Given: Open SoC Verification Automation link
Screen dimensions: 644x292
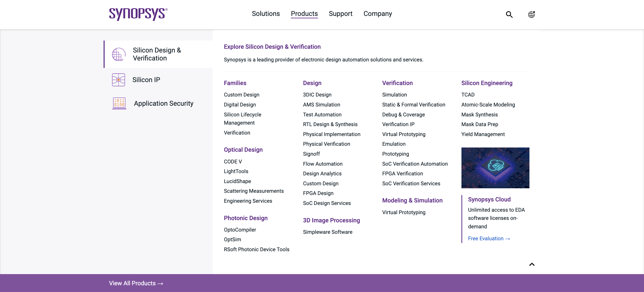Looking at the screenshot, I should 415,164.
